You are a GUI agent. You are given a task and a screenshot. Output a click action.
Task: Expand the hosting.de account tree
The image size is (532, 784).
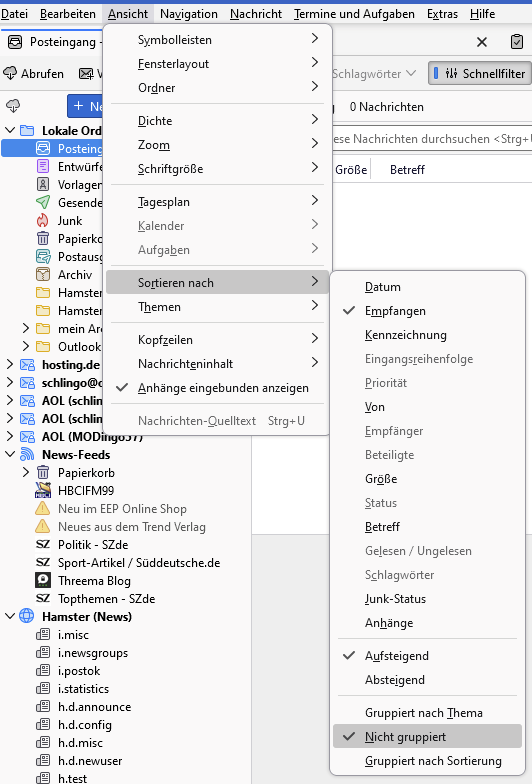(x=10, y=364)
